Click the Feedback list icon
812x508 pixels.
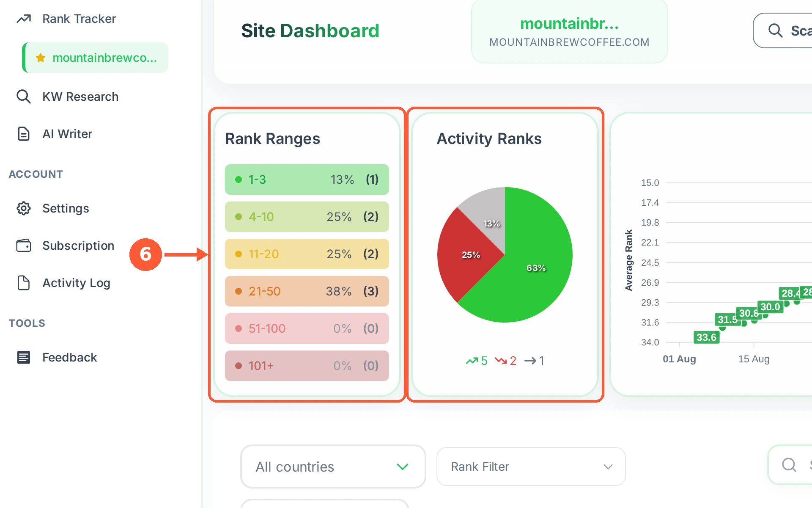pos(24,357)
